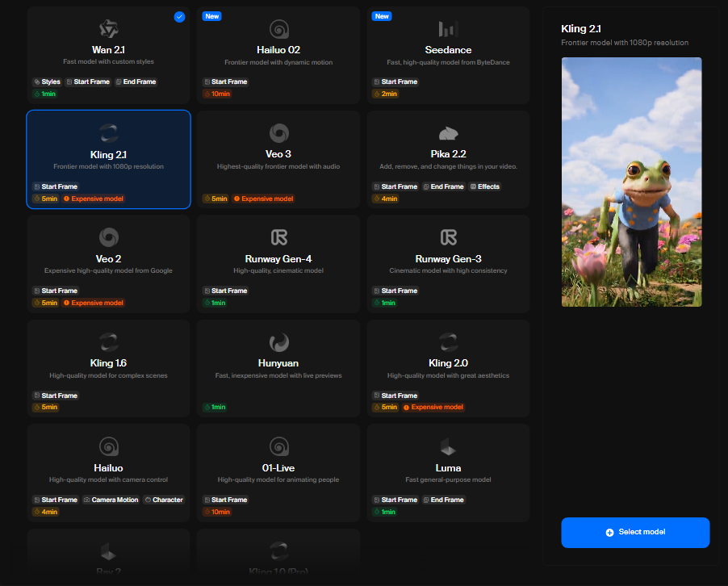Click the Runway Gen-4 R logo icon
The width and height of the screenshot is (728, 586).
click(x=279, y=237)
